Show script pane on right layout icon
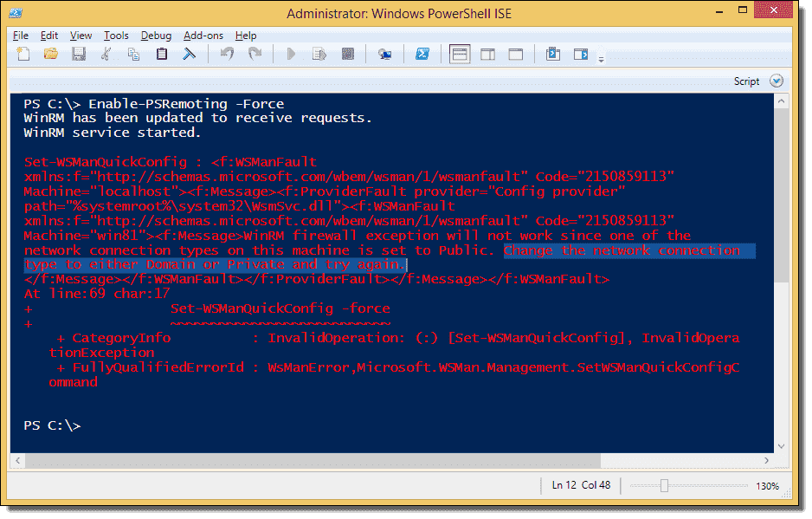The image size is (812, 519). point(488,54)
